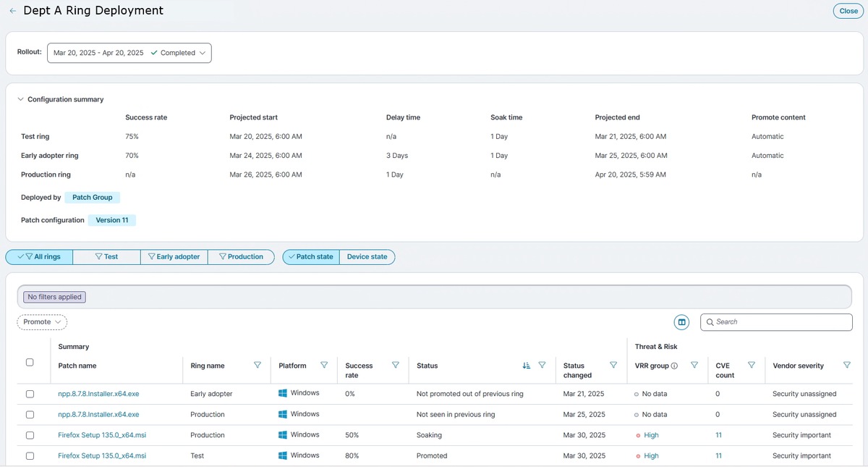Check the Firefox Setup Production row checkbox

pyautogui.click(x=30, y=435)
